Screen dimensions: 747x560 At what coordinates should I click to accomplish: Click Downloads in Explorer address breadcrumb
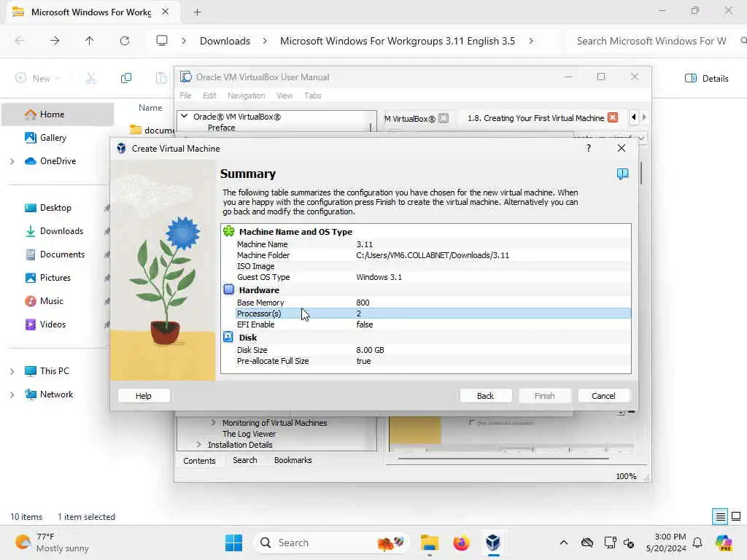[x=225, y=41]
